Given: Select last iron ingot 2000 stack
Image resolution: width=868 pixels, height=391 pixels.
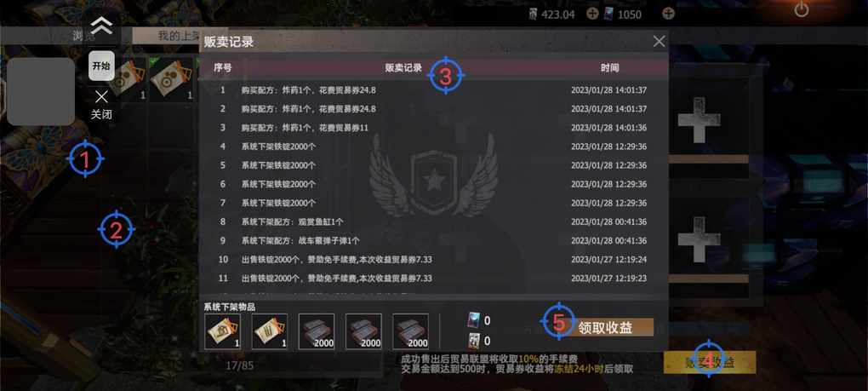Looking at the screenshot, I should [411, 331].
